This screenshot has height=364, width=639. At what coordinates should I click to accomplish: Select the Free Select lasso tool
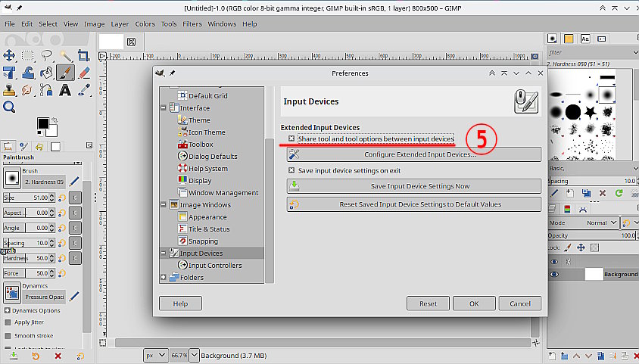(x=46, y=55)
